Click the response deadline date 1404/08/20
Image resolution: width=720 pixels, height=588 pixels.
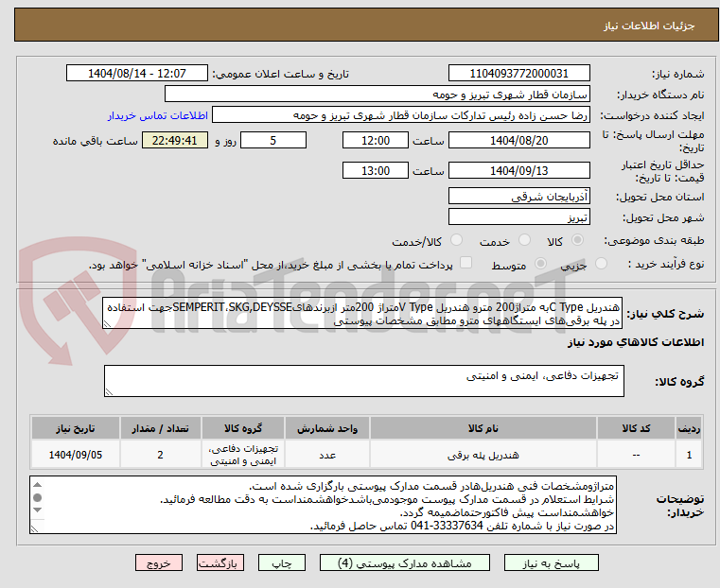pos(518,140)
